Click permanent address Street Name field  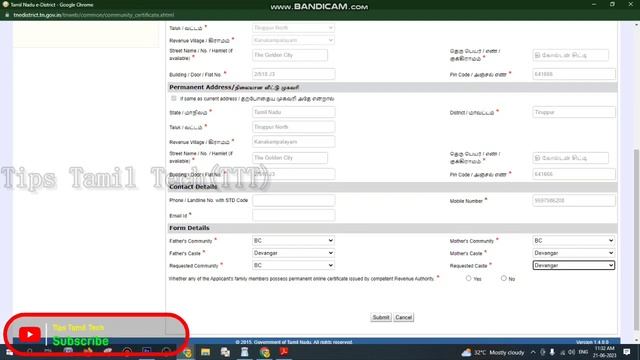tap(290, 158)
